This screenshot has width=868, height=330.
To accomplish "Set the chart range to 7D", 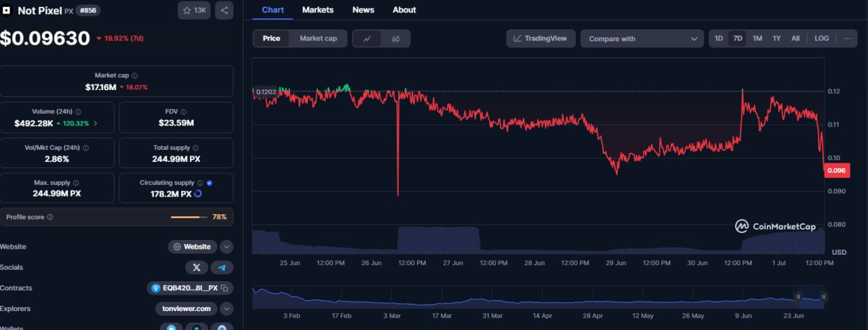I will pos(738,39).
